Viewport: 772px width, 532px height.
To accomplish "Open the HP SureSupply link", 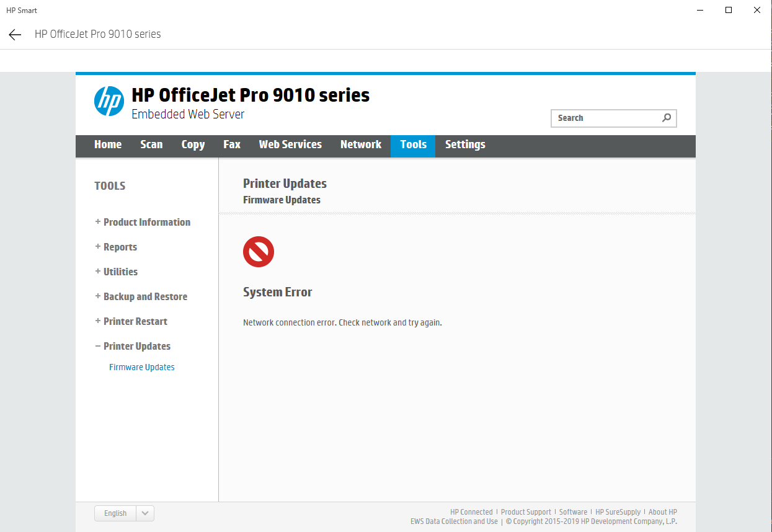I will (618, 512).
